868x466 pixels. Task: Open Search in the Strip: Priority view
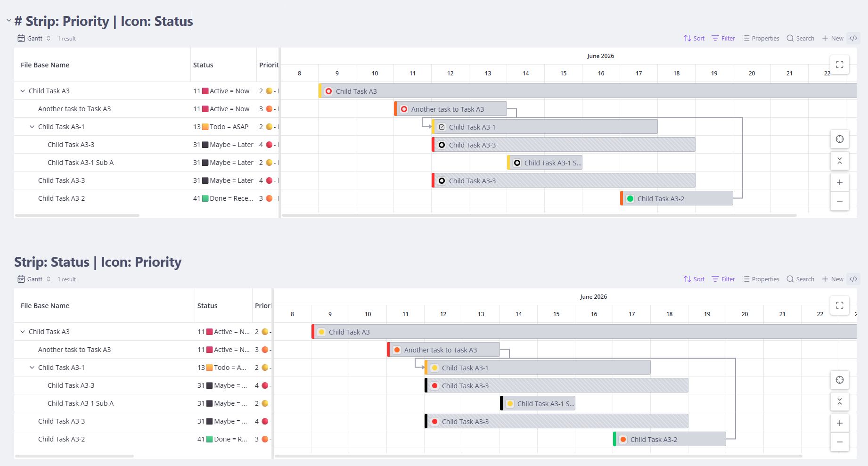pos(801,39)
